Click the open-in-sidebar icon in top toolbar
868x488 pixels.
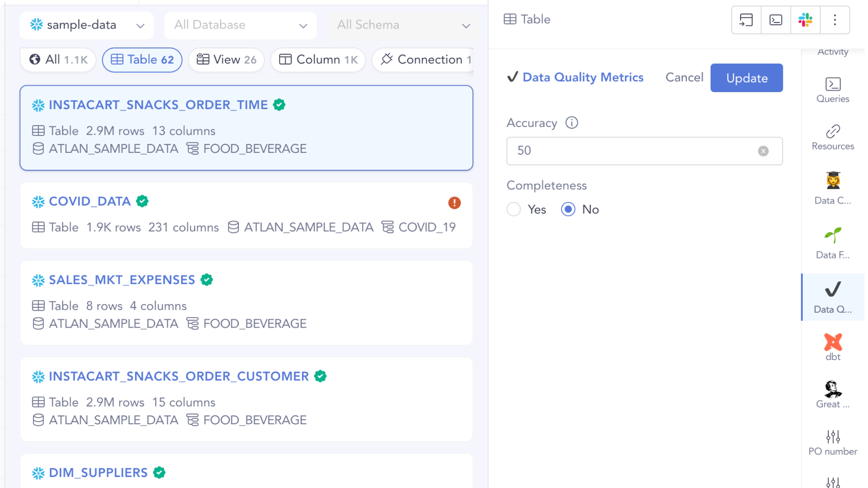(x=746, y=20)
